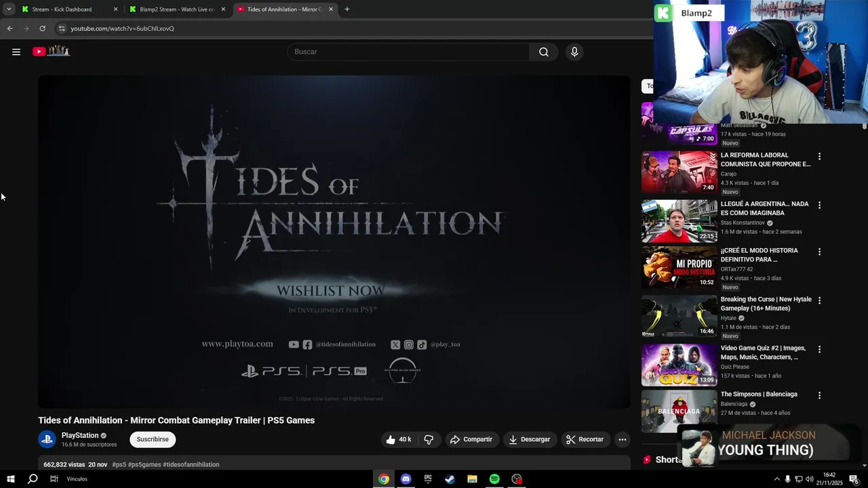
Task: Open The Simpsons Balenciaga thumbnail
Action: 679,411
